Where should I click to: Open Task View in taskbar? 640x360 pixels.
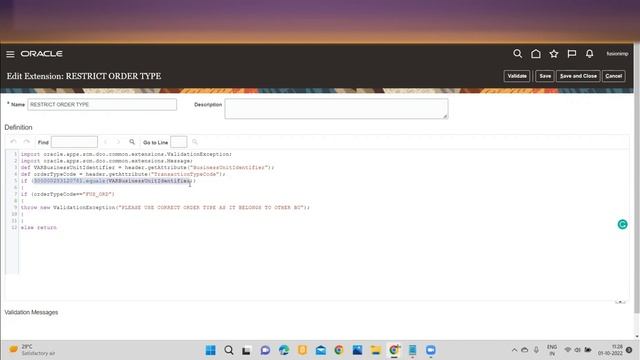(x=247, y=350)
